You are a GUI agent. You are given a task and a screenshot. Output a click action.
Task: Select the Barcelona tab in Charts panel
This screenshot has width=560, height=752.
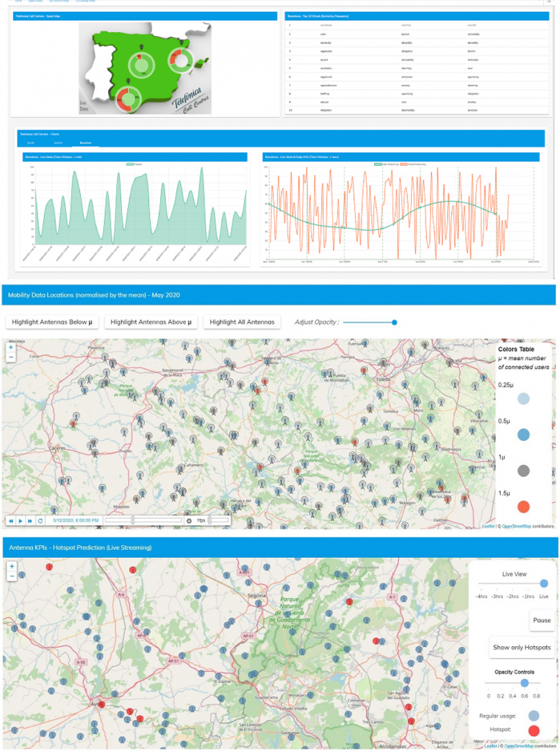(x=85, y=141)
